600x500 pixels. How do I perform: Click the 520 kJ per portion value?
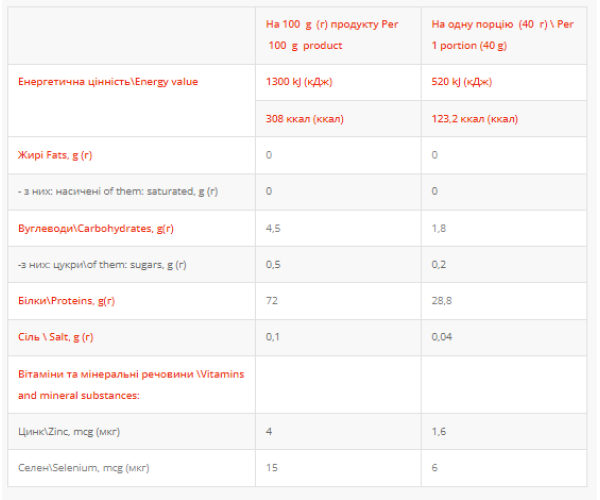point(462,82)
